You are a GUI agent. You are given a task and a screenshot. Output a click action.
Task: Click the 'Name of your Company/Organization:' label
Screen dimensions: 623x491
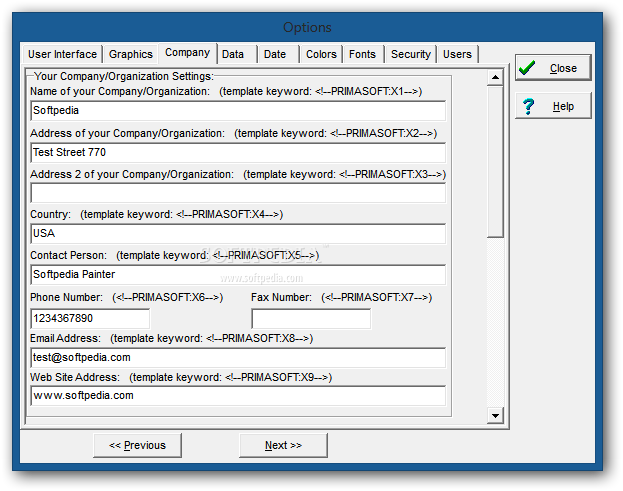120,91
